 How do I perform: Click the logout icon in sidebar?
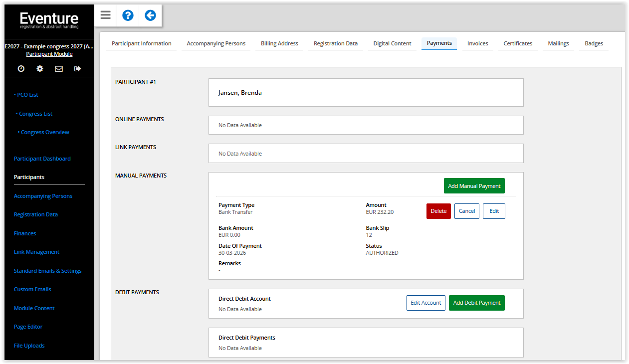[x=77, y=69]
